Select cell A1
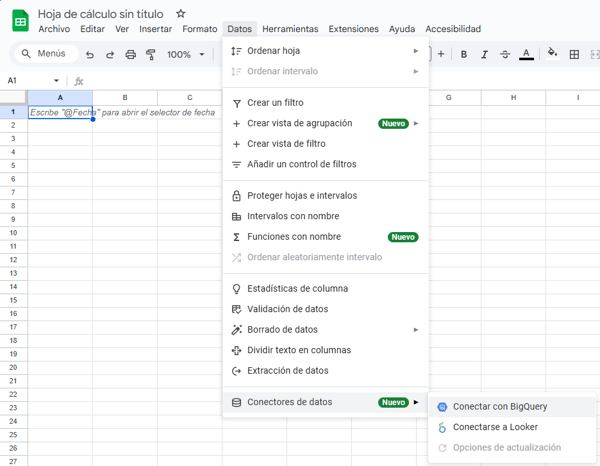Screen dimensions: 600x466 tap(60, 112)
